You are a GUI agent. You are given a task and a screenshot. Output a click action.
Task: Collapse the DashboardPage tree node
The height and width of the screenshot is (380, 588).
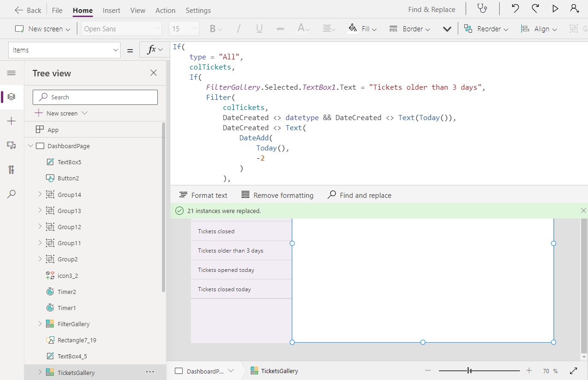point(30,146)
